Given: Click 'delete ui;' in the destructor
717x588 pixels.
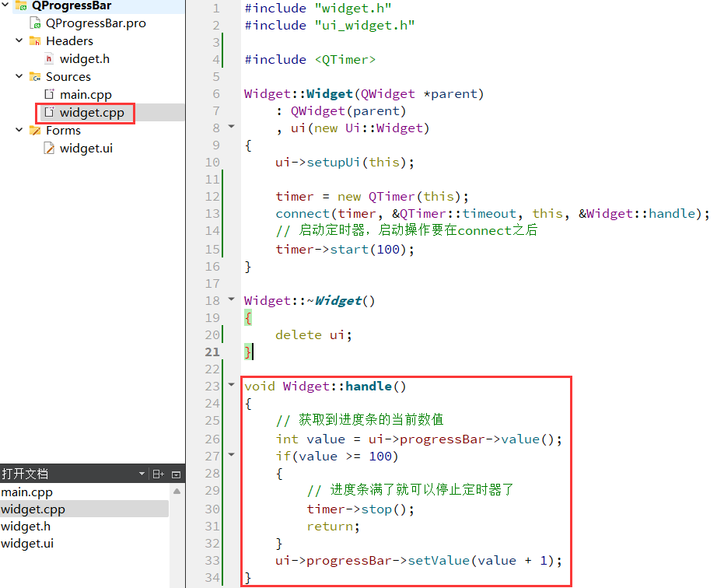Looking at the screenshot, I should (313, 335).
